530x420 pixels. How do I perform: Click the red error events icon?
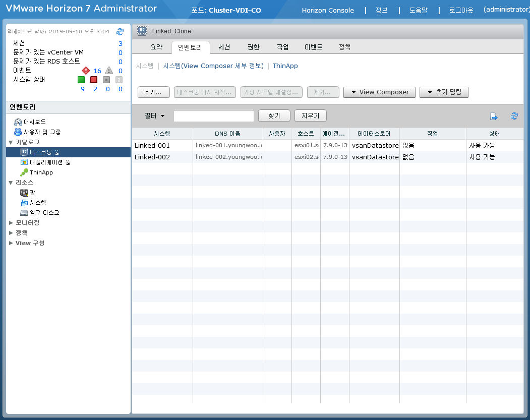click(x=86, y=71)
